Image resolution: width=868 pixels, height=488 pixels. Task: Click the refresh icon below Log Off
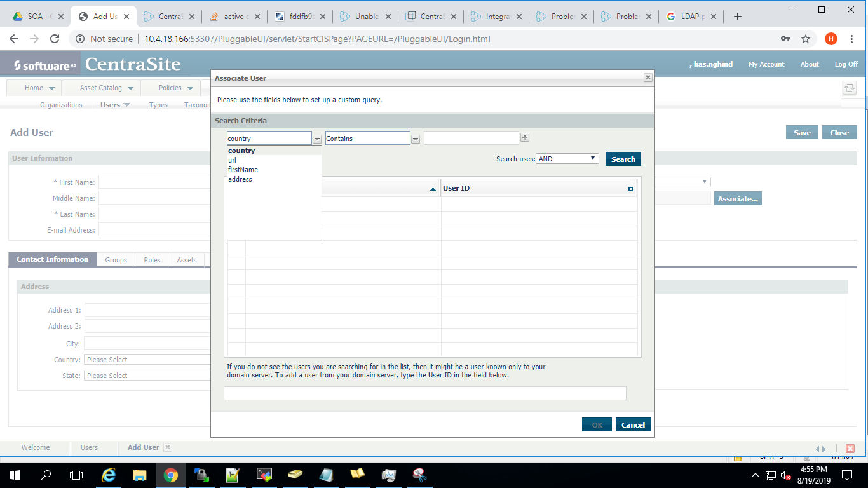(x=849, y=88)
